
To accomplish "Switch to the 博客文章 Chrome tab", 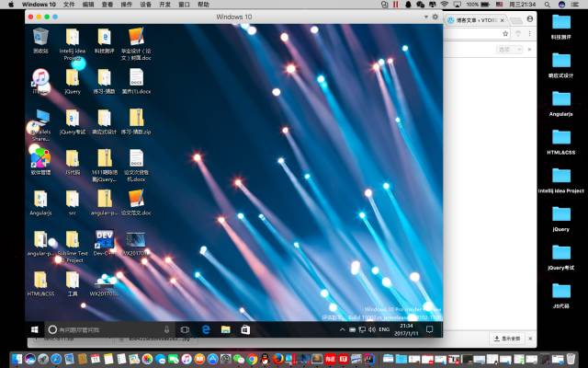I will (476, 20).
